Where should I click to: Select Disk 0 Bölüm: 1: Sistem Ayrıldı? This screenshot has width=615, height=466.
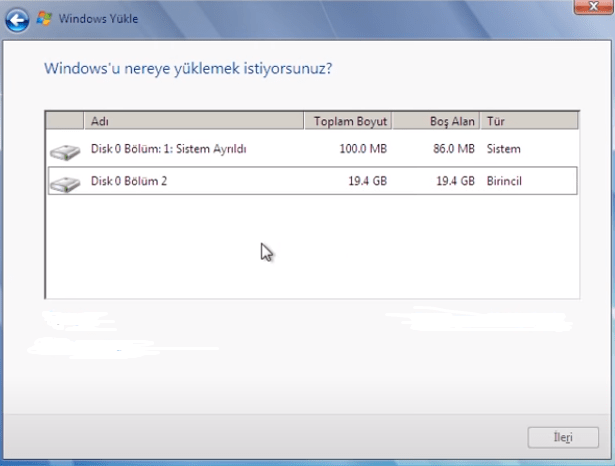168,150
